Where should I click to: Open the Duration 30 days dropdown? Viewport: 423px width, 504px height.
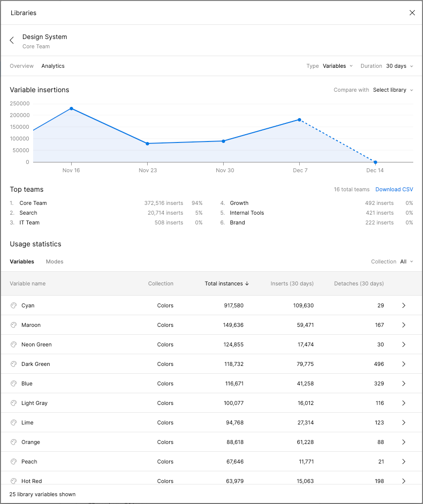pyautogui.click(x=399, y=66)
